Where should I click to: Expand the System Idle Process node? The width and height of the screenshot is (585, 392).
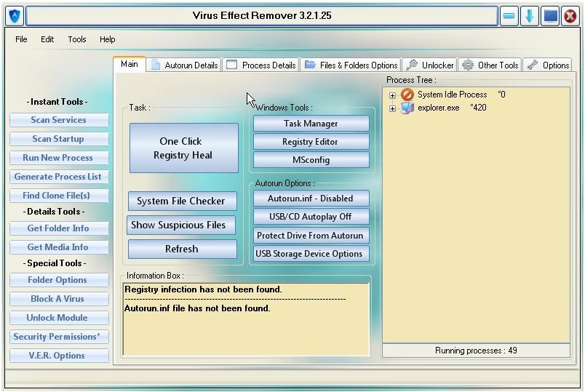pos(392,95)
